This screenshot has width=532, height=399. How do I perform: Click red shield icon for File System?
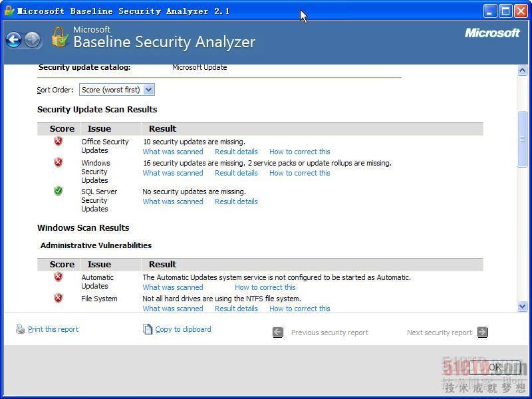coord(59,298)
